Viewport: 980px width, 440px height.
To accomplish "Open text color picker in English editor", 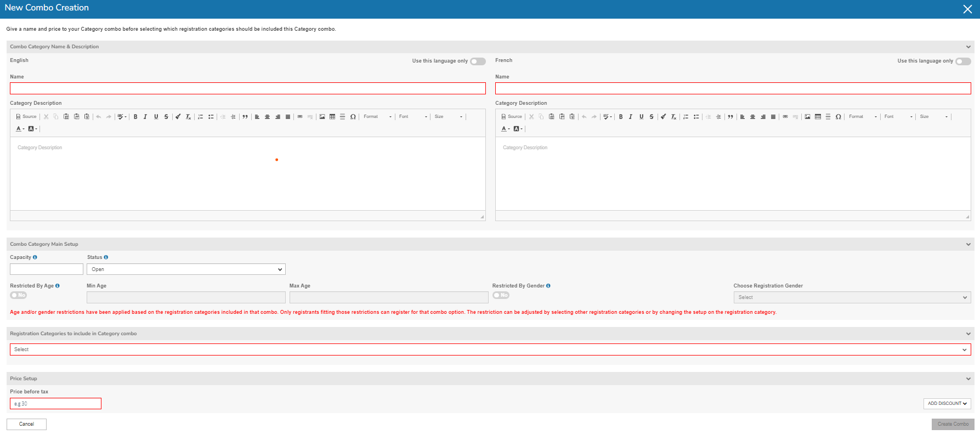I will (20, 129).
